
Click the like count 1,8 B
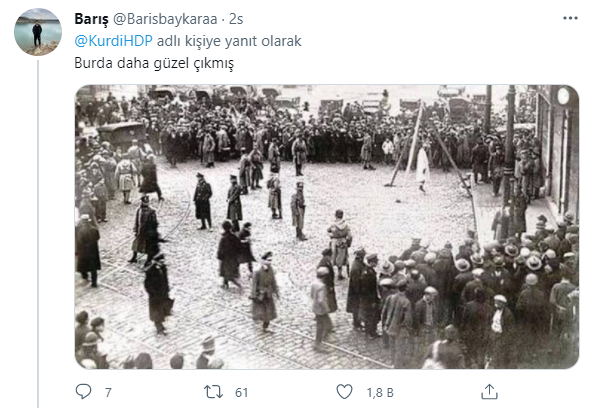380,392
